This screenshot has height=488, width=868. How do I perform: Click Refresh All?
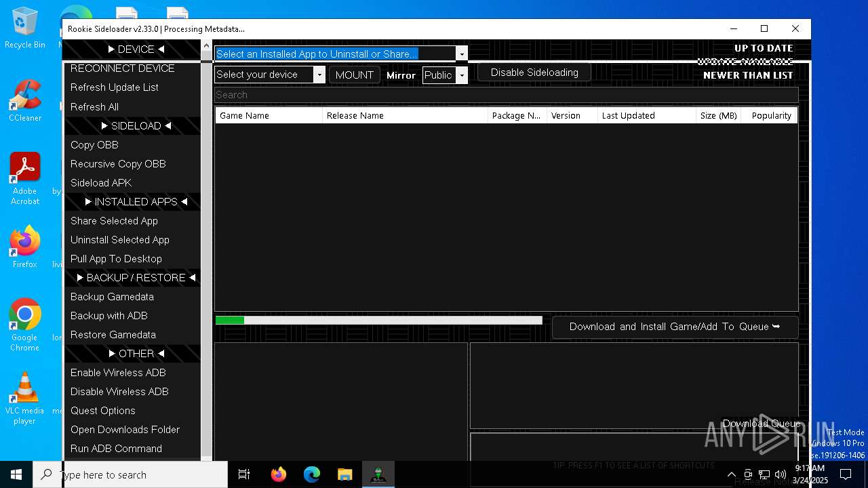(132, 106)
